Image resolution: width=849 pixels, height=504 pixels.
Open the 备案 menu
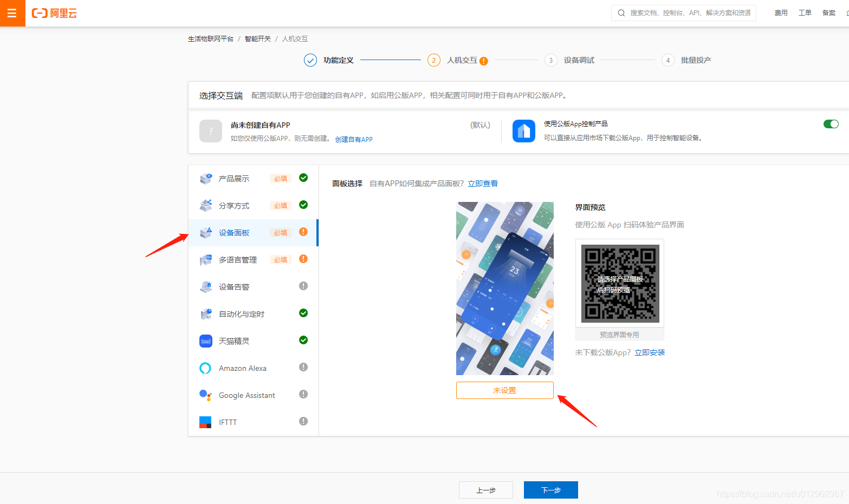[x=828, y=13]
